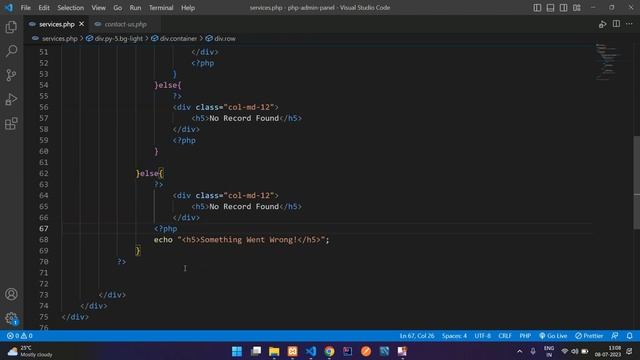This screenshot has height=360, width=640.
Task: Toggle bottom panel layout icon
Action: (550, 7)
